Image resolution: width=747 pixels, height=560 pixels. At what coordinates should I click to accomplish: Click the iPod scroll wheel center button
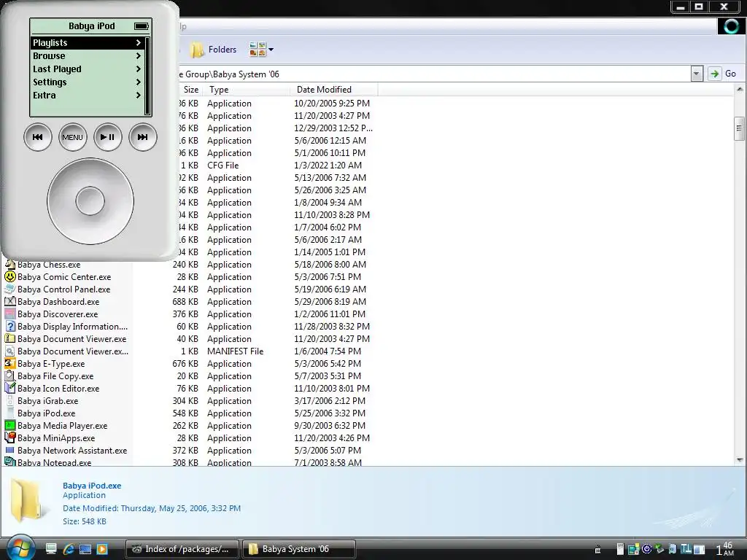point(90,201)
